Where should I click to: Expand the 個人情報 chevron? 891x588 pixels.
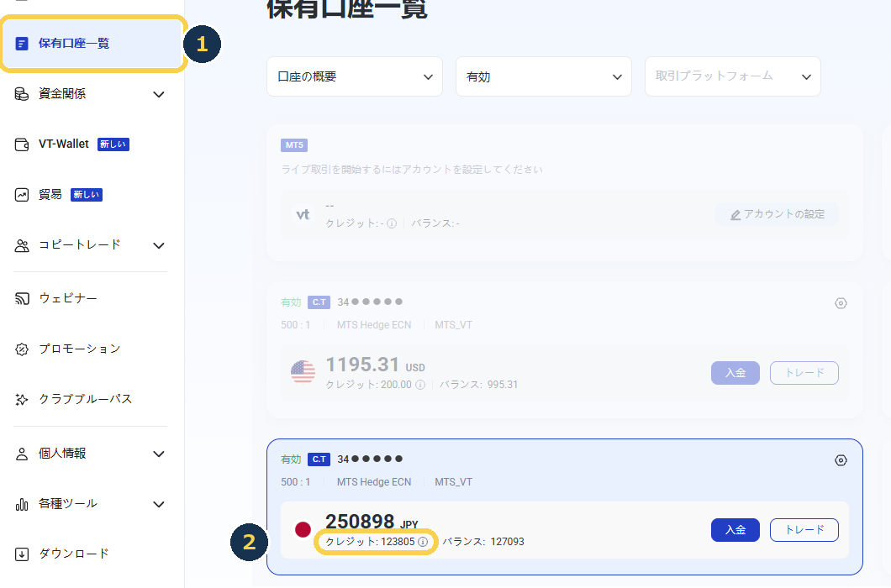(159, 454)
